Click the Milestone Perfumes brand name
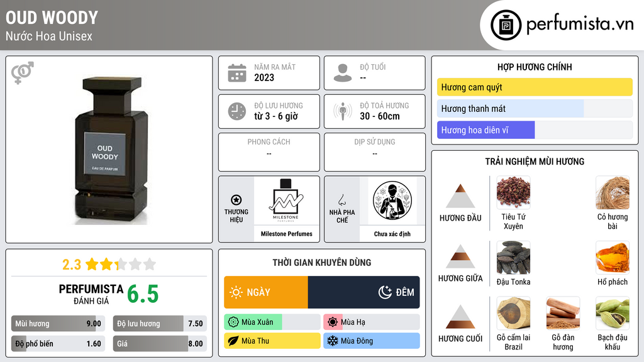The image size is (644, 362). 286,234
